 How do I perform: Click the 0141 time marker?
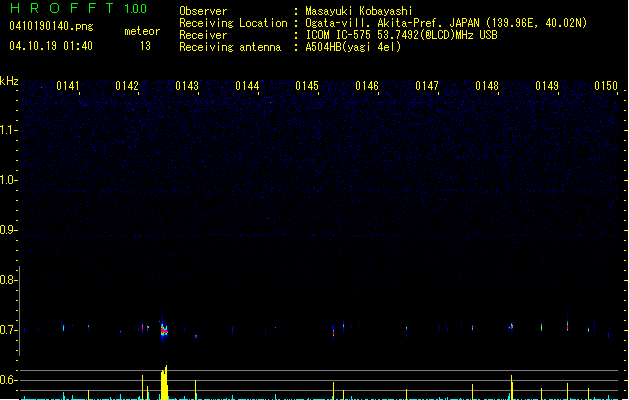(x=68, y=86)
